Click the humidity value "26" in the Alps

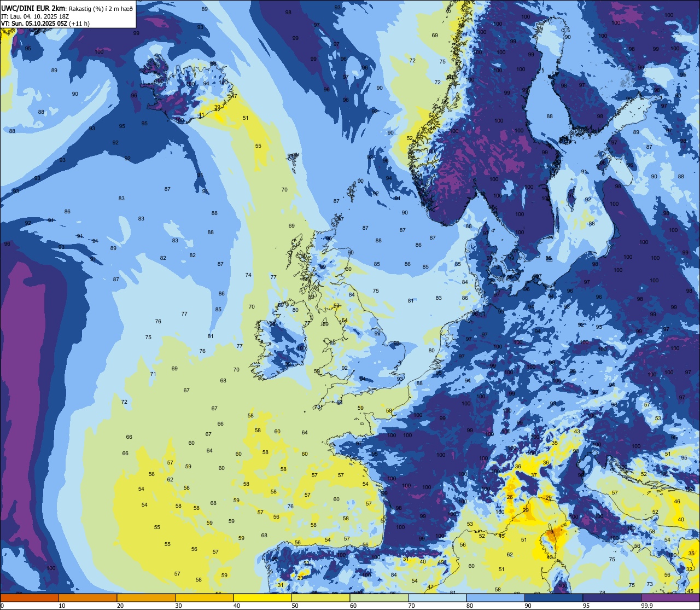coord(510,497)
